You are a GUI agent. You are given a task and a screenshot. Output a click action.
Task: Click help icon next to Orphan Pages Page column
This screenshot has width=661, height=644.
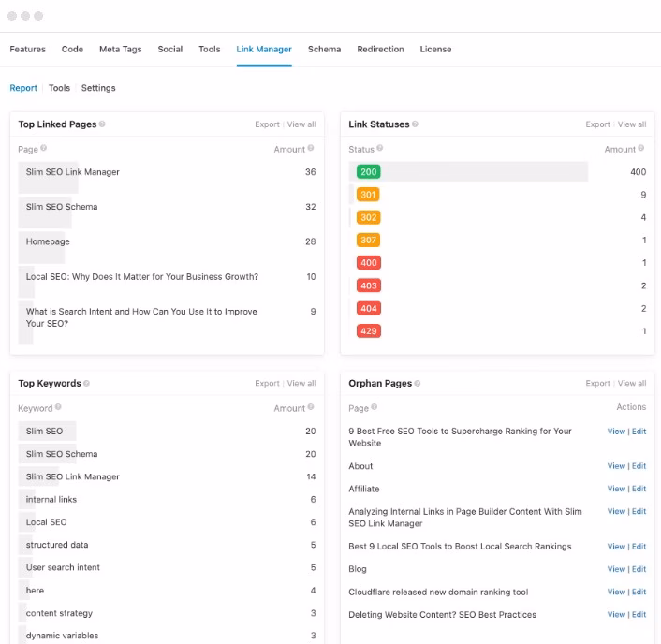pyautogui.click(x=375, y=408)
